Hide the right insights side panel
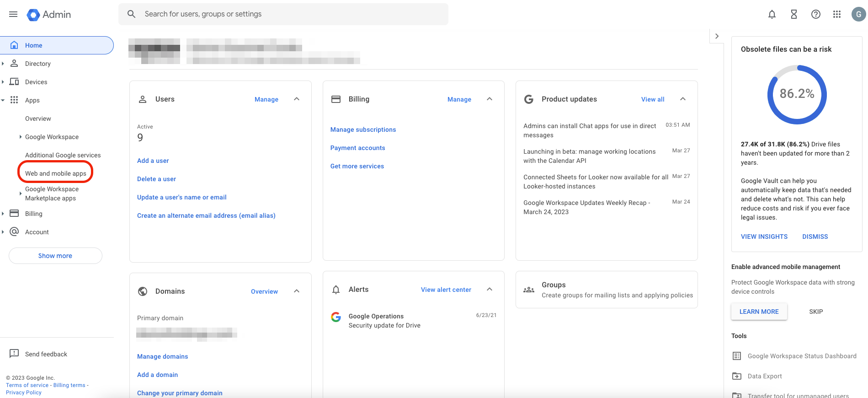The image size is (868, 398). click(717, 36)
